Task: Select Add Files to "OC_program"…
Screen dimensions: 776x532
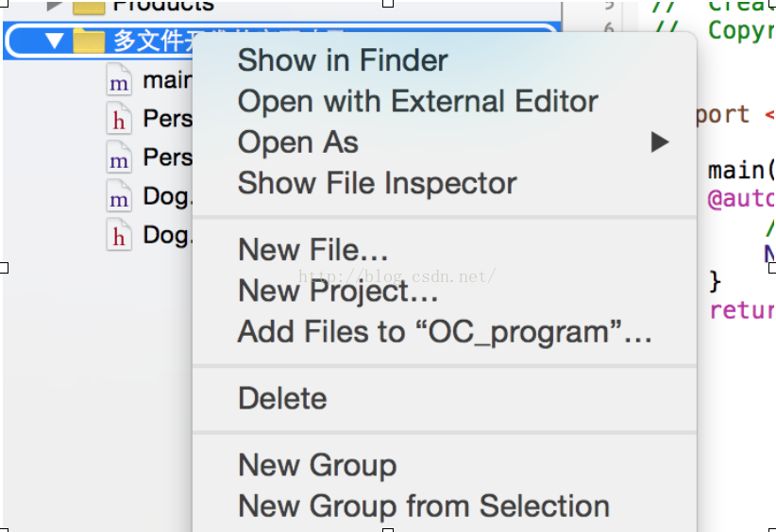Action: coord(445,332)
